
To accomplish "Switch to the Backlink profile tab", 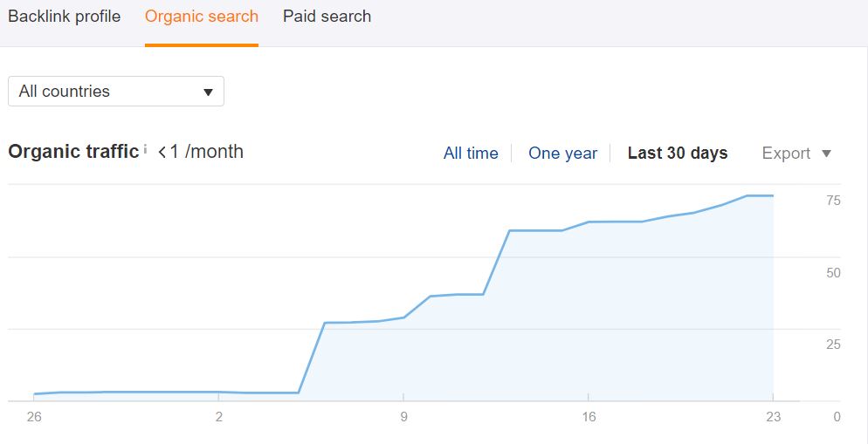I will 64,17.
